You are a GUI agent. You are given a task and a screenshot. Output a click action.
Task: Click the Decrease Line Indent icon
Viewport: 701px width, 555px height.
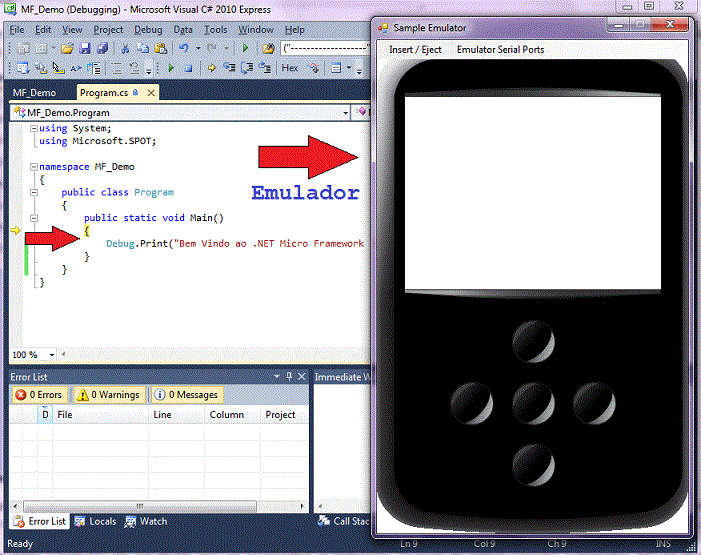93,68
